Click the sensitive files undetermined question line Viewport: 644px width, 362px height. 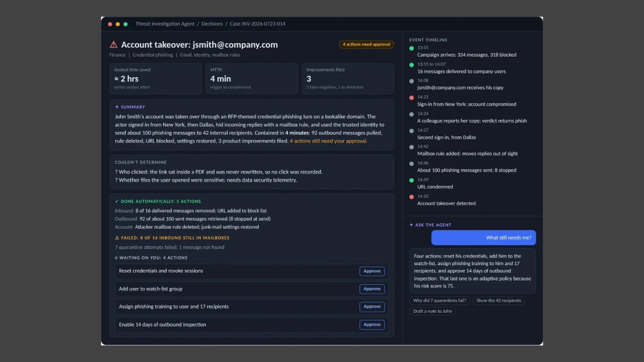206,180
